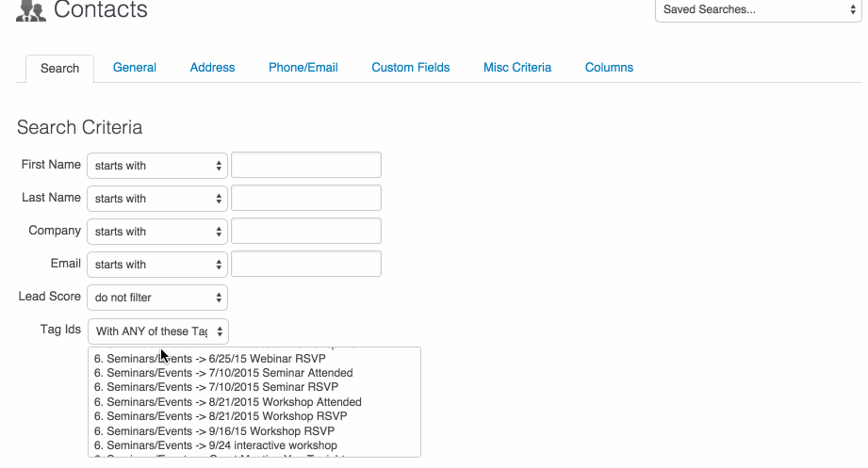
Task: Go to the Phone/Email tab
Action: point(303,68)
